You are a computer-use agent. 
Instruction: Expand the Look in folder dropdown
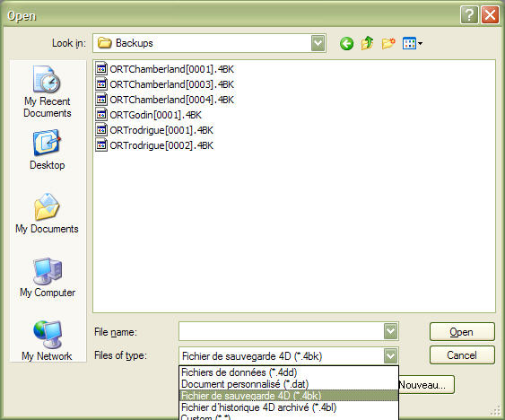pyautogui.click(x=318, y=43)
